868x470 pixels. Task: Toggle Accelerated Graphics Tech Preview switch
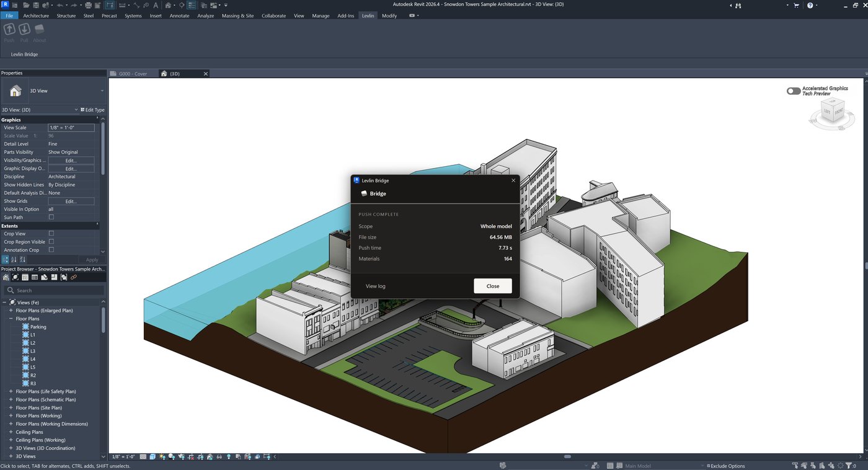pos(793,91)
